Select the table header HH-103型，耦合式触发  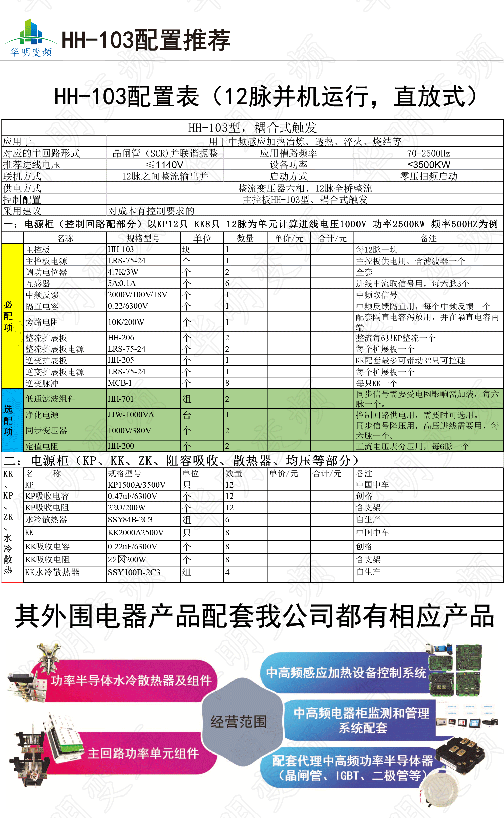(252, 128)
